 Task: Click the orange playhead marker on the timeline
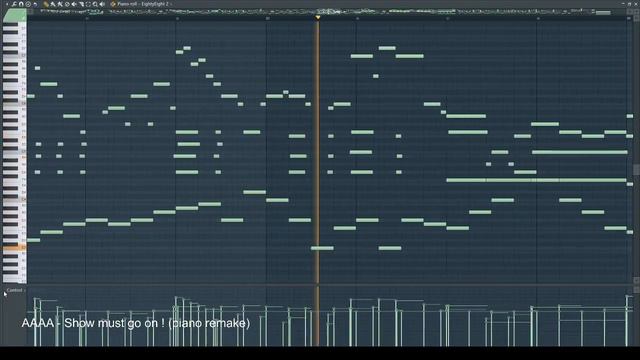[318, 18]
